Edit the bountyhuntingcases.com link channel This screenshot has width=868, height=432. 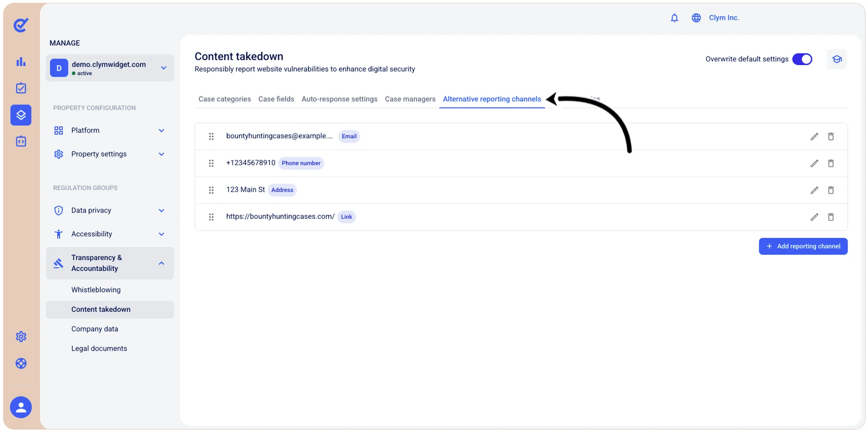tap(814, 217)
